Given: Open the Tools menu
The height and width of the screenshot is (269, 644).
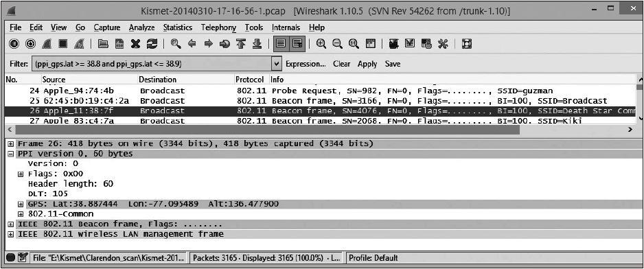Looking at the screenshot, I should (x=254, y=27).
